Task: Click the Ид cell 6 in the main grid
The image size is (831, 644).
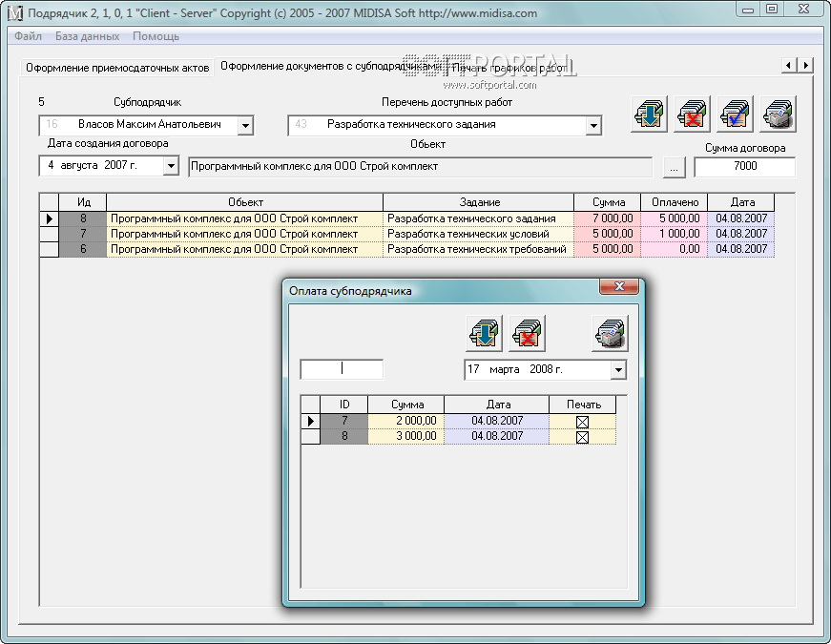Action: point(83,249)
